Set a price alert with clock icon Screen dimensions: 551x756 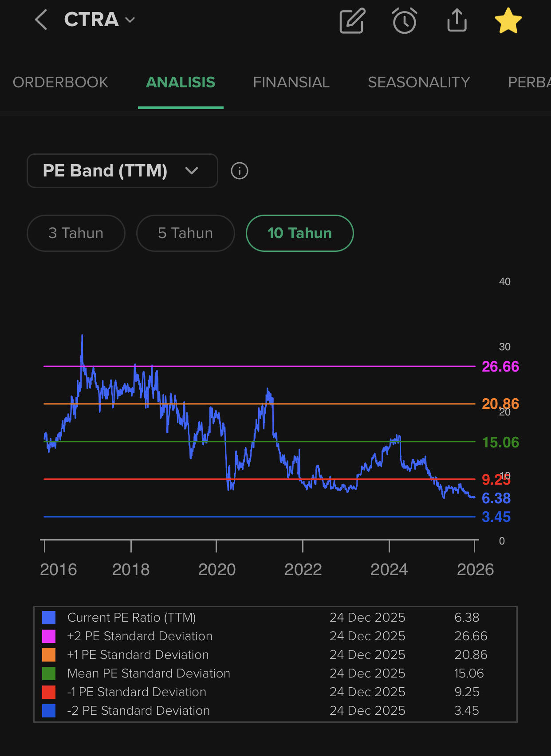(x=404, y=20)
